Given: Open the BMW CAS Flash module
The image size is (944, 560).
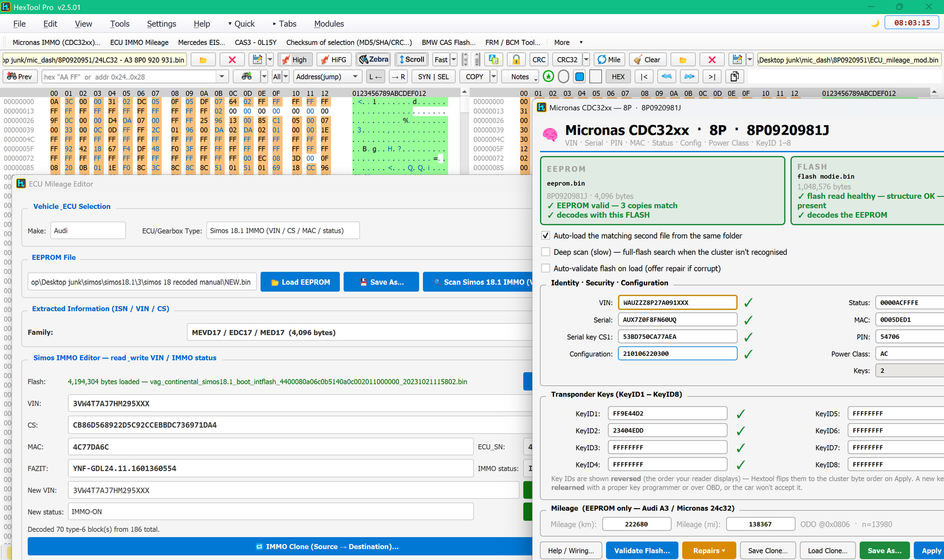Looking at the screenshot, I should [x=449, y=42].
